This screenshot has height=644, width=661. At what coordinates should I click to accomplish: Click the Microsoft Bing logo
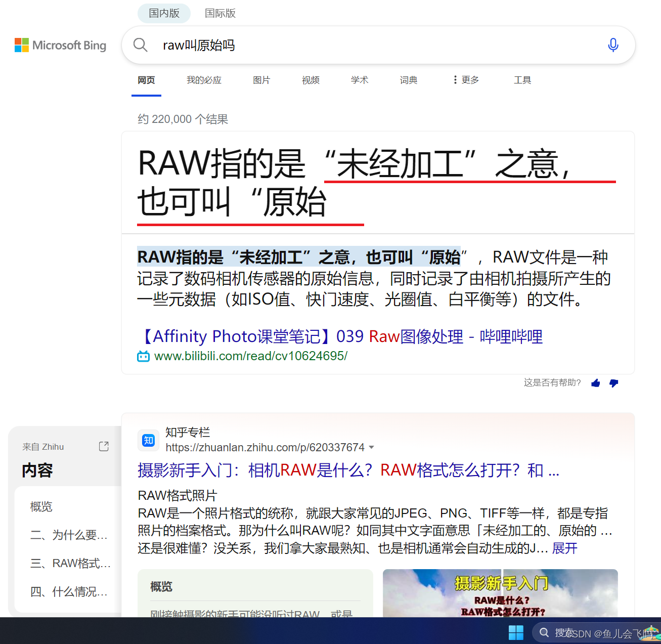[60, 45]
